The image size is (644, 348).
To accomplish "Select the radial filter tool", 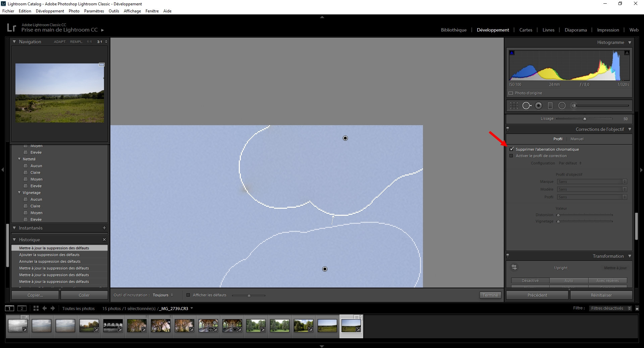I will coord(562,106).
